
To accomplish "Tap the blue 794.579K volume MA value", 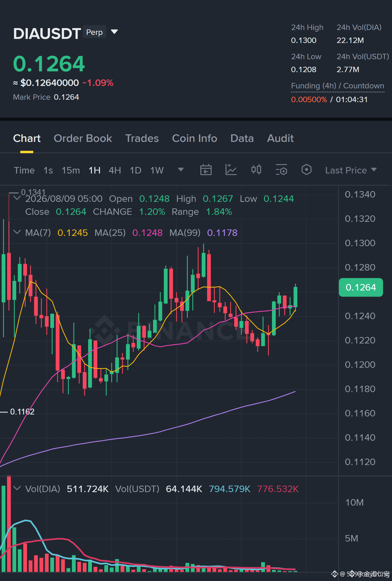I will 230,489.
